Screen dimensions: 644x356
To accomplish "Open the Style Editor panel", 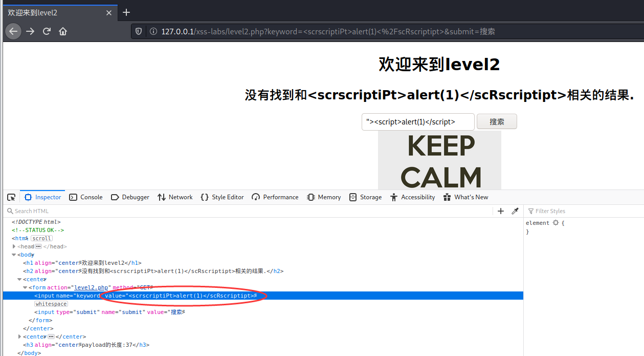I will pos(222,197).
